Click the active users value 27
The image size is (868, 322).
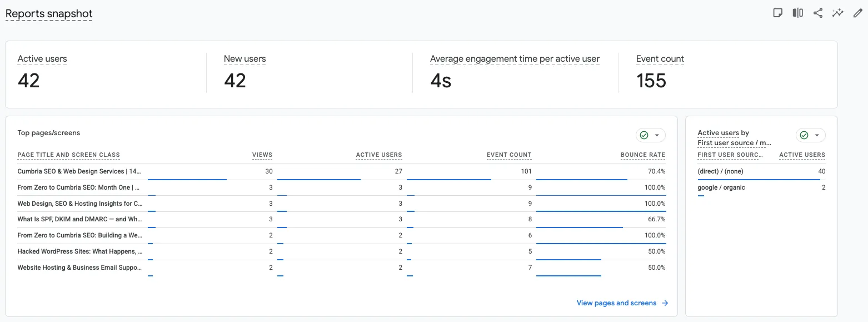pos(398,171)
